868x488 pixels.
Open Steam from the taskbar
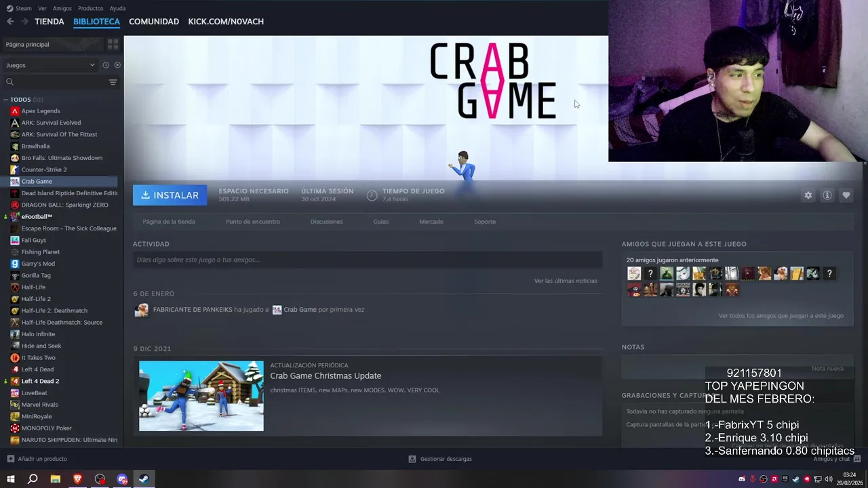click(x=144, y=479)
